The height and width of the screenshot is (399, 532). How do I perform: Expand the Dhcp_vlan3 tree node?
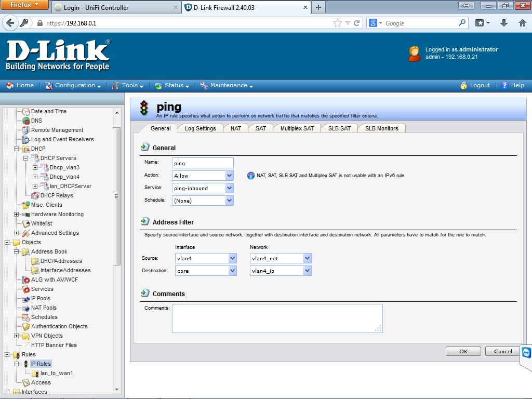coord(35,167)
